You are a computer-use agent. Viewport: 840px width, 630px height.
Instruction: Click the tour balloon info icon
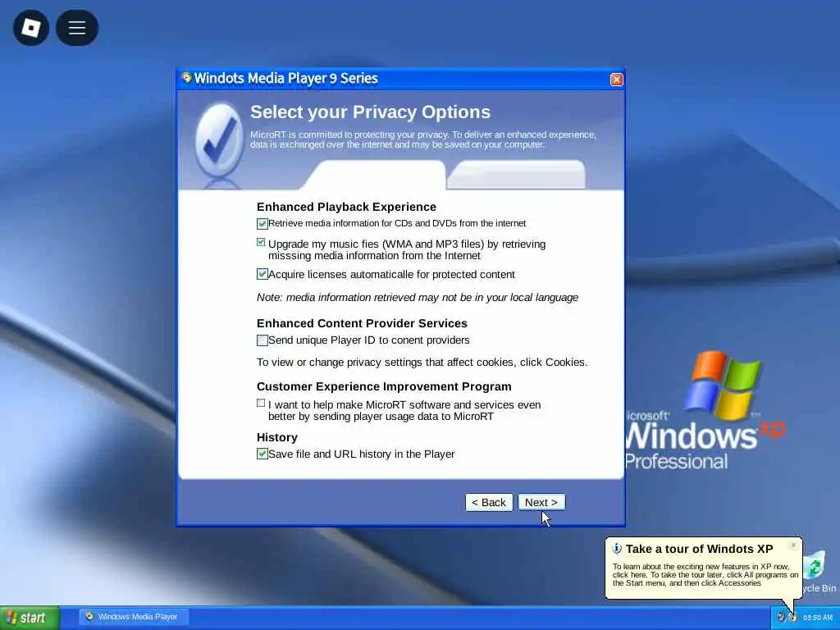(x=617, y=549)
